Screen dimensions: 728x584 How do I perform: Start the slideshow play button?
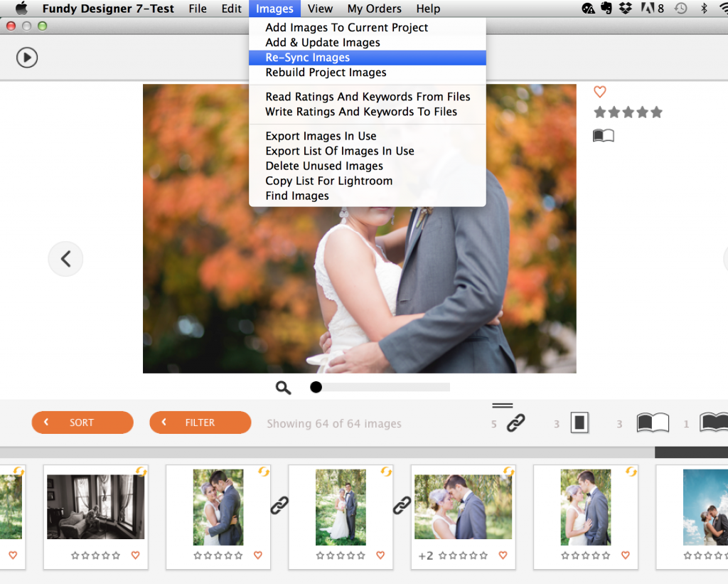click(27, 58)
